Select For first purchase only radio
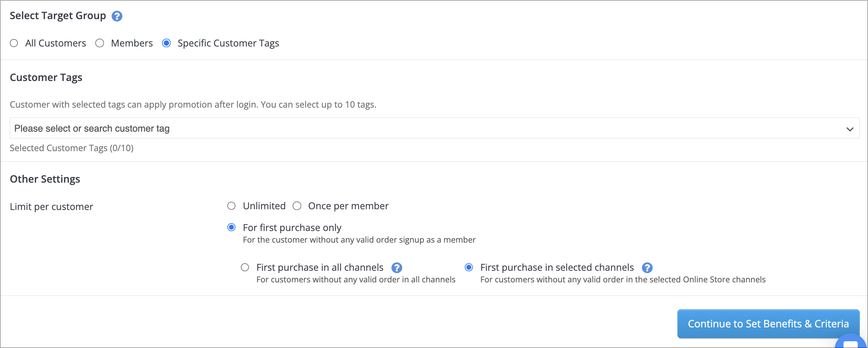This screenshot has height=348, width=868. (x=231, y=227)
